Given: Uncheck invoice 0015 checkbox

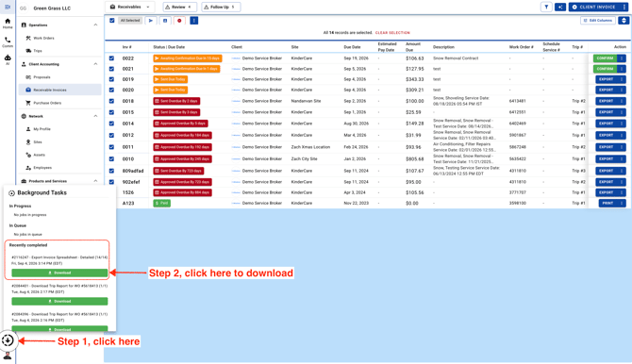Looking at the screenshot, I should click(111, 112).
